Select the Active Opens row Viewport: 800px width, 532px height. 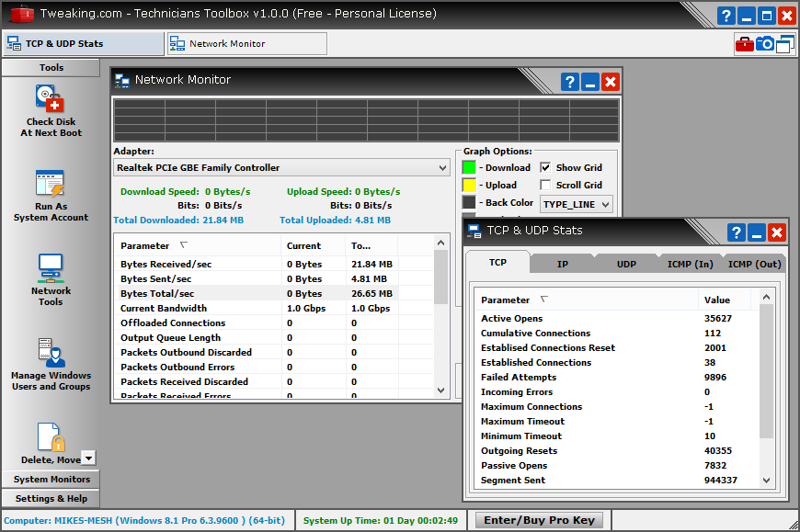[x=617, y=319]
